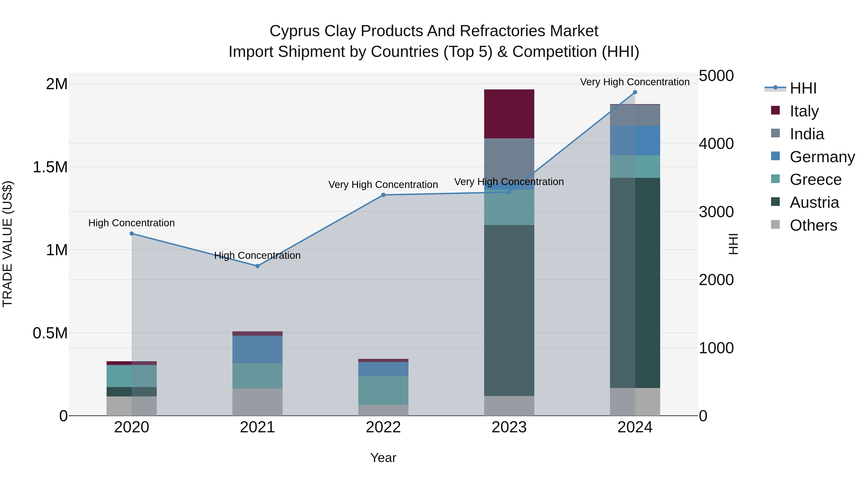
Task: Click the 'TRADE VALUE (US$)' axis title
Action: 7,244
